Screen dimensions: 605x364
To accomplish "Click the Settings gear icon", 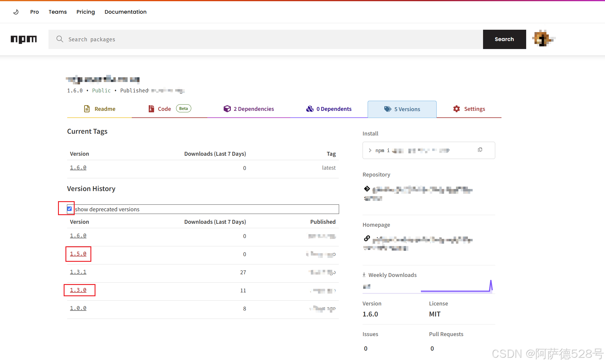I will point(457,109).
